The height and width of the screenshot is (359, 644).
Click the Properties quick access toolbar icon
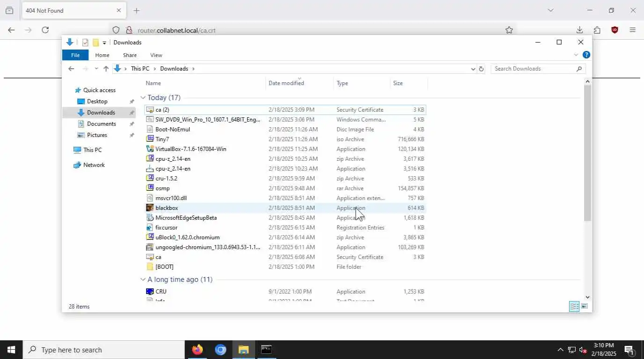[x=85, y=43]
